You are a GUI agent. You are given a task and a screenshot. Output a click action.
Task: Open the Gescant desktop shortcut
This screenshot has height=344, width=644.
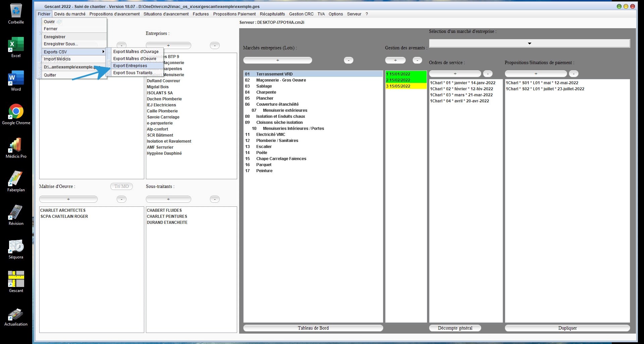point(16,282)
